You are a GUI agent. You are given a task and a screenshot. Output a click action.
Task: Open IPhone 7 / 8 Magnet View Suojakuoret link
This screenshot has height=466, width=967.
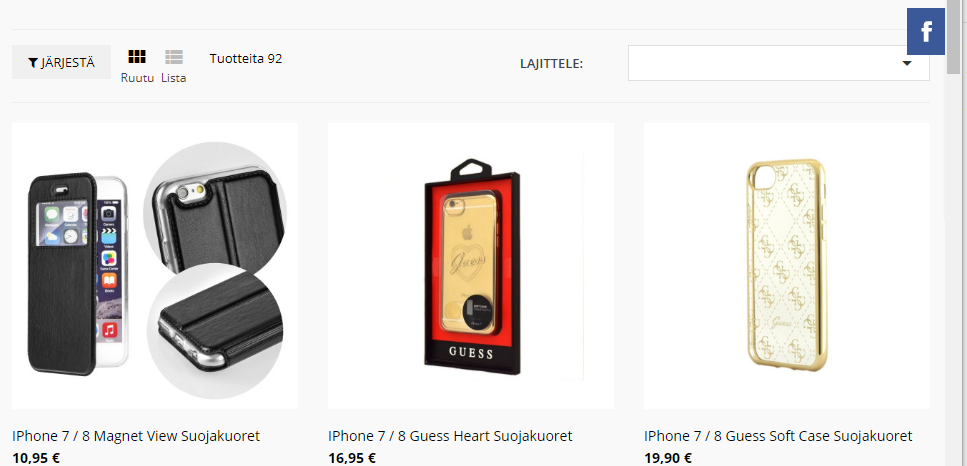136,436
